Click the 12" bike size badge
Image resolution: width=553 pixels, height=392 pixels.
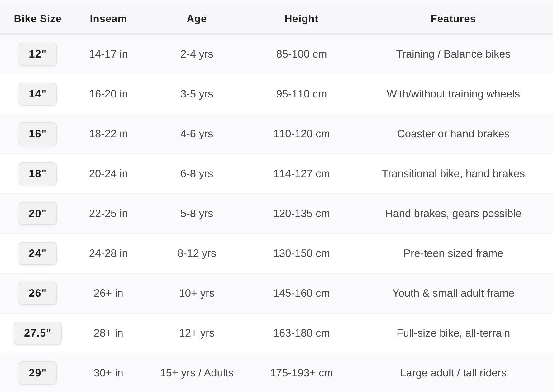(x=38, y=54)
